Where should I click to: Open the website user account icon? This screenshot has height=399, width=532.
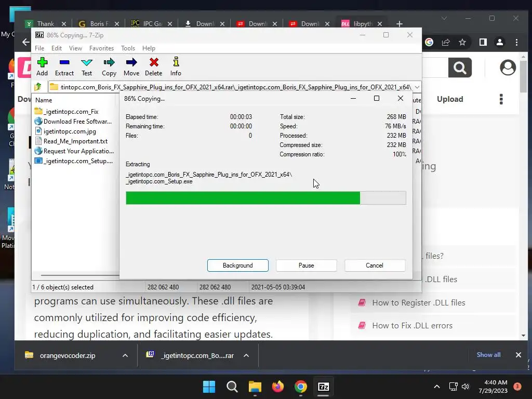click(508, 68)
